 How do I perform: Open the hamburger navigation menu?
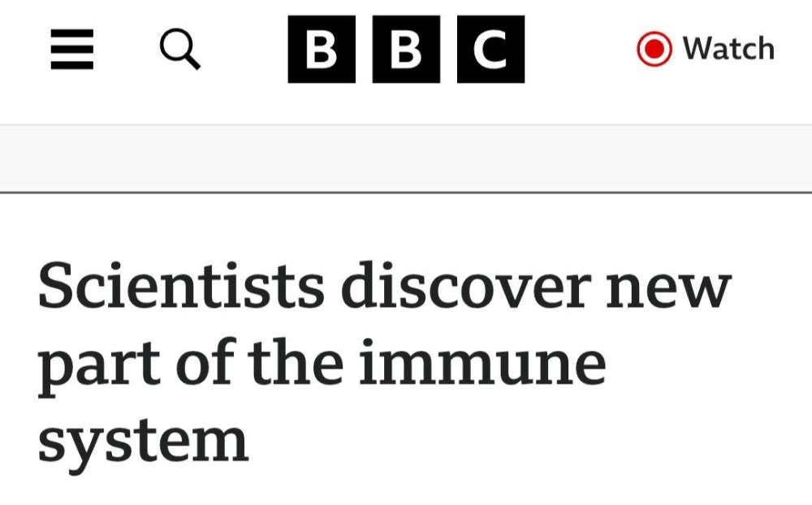click(x=71, y=50)
